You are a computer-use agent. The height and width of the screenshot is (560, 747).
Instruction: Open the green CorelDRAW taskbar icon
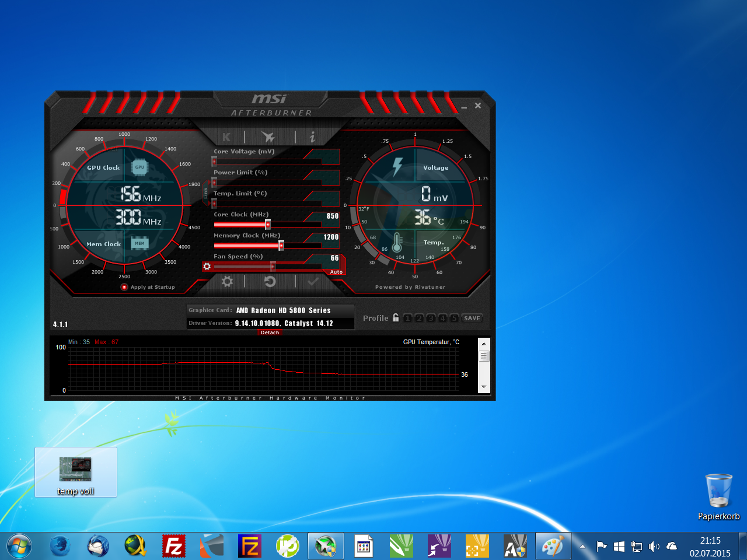tap(401, 547)
